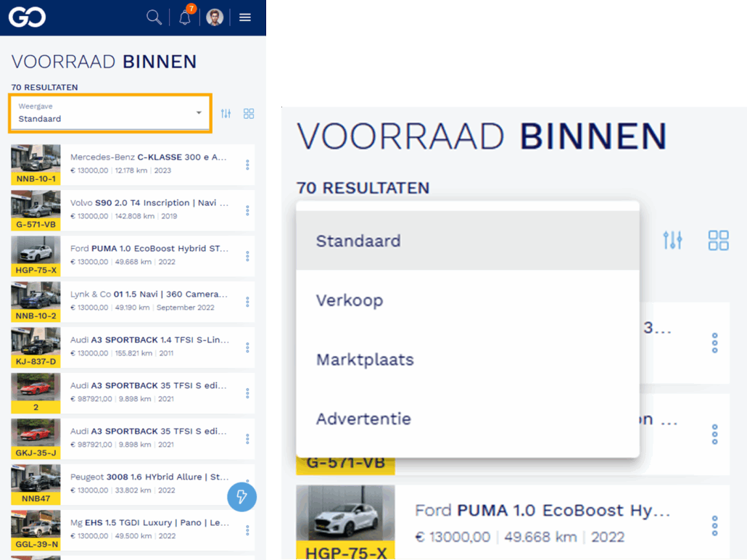Image resolution: width=747 pixels, height=560 pixels.
Task: Open options for Lynk & Co 01 row
Action: 247,302
